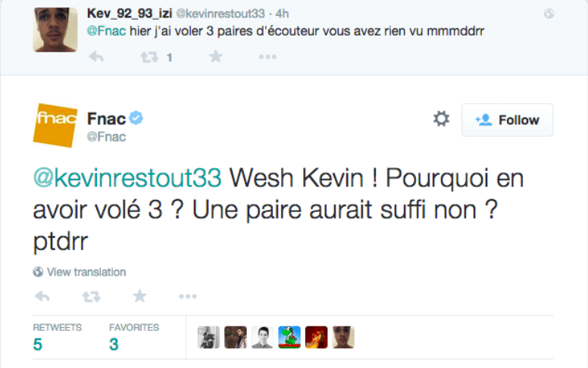588x368 pixels.
Task: Open more options under Fnac's tweet
Action: (188, 296)
